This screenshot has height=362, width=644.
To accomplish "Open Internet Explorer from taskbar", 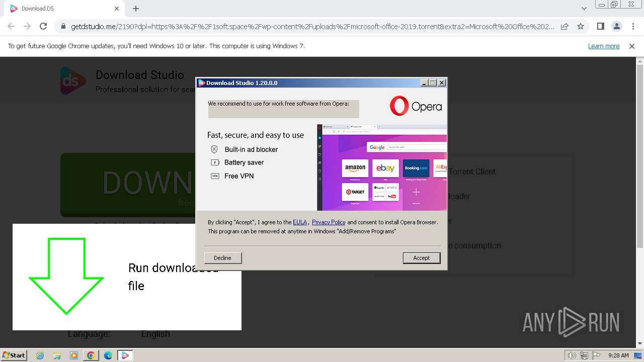I will coord(40,355).
